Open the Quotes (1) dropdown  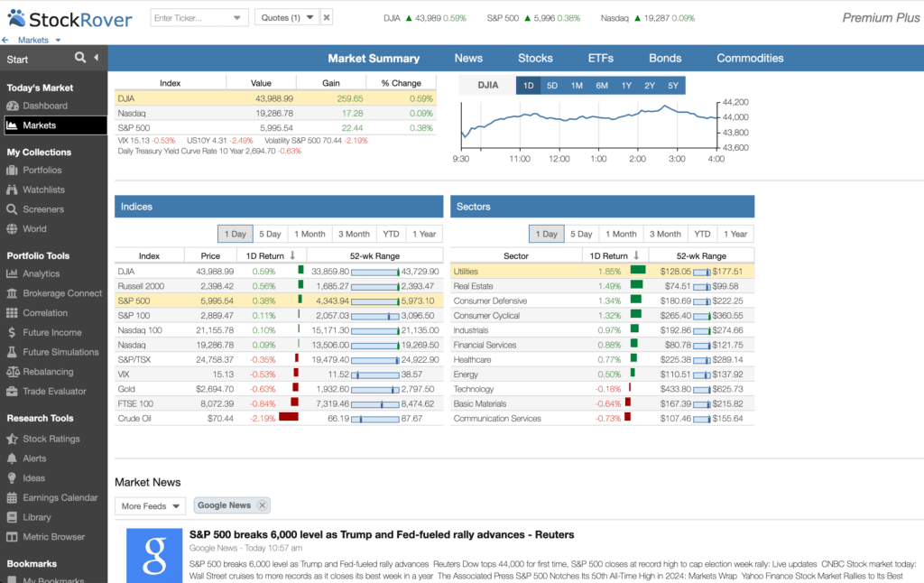[x=286, y=18]
